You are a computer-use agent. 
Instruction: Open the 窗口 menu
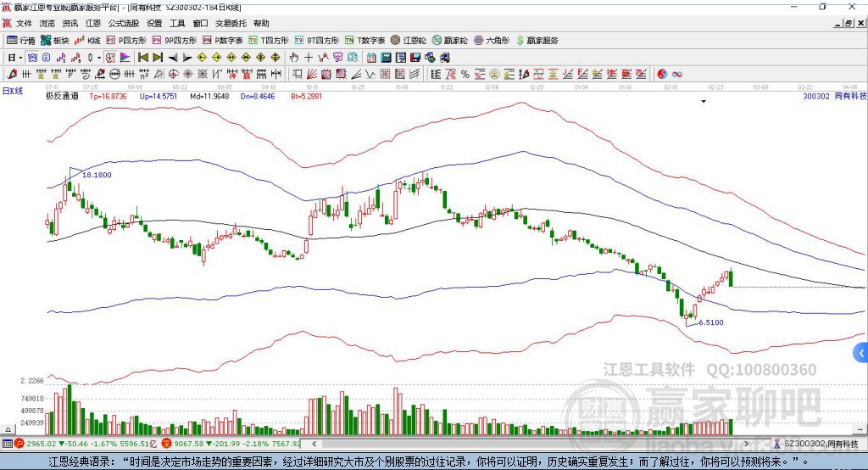click(x=200, y=23)
